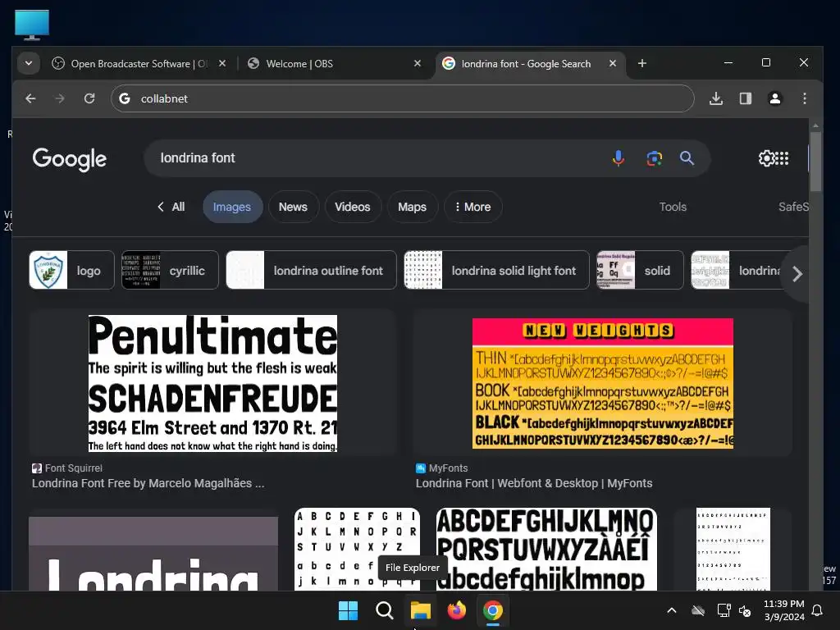Switch to Videos results
The height and width of the screenshot is (630, 840).
coord(353,207)
